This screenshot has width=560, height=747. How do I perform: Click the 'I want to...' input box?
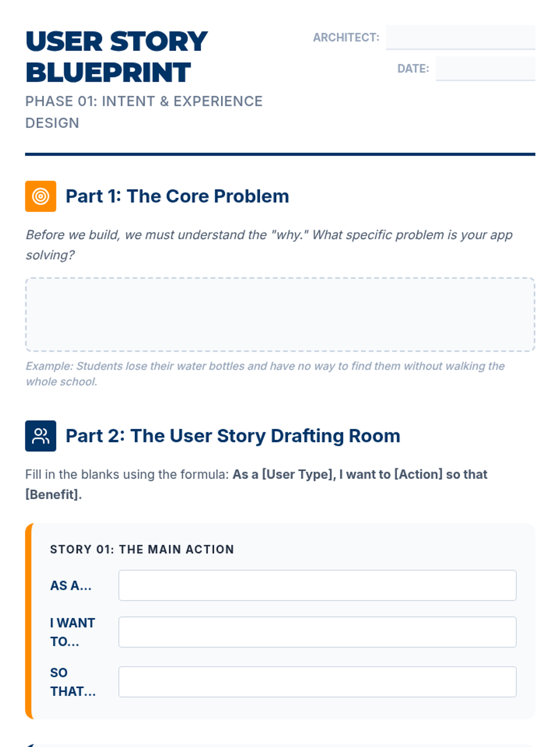click(x=317, y=632)
